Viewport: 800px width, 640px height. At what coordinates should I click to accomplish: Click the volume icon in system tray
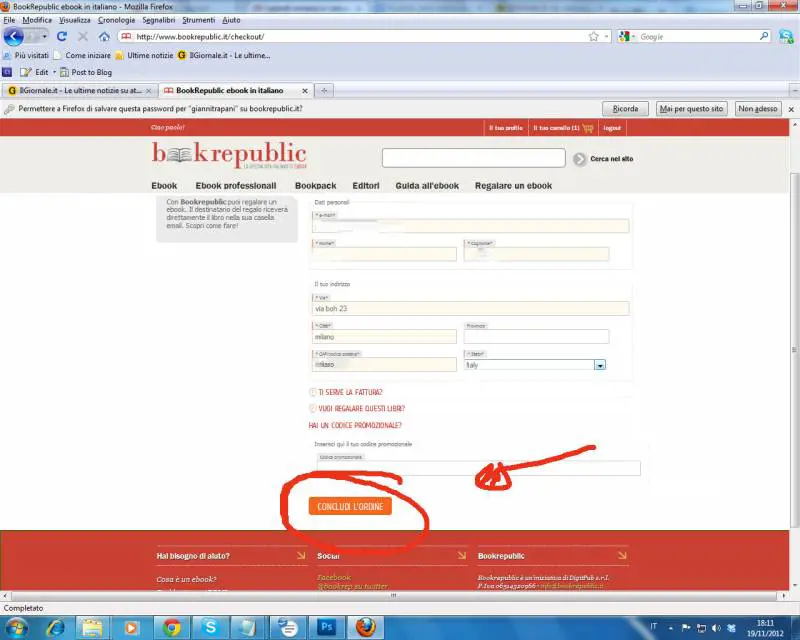(716, 628)
